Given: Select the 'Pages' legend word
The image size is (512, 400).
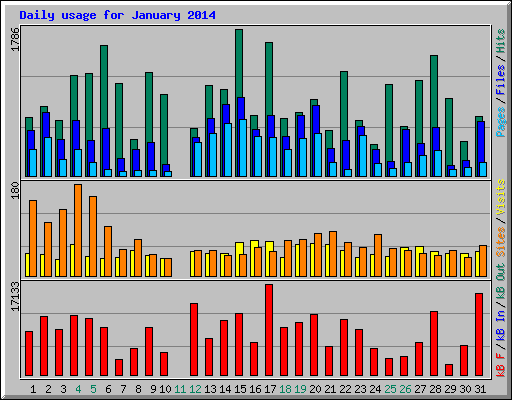Looking at the screenshot, I should (501, 122).
